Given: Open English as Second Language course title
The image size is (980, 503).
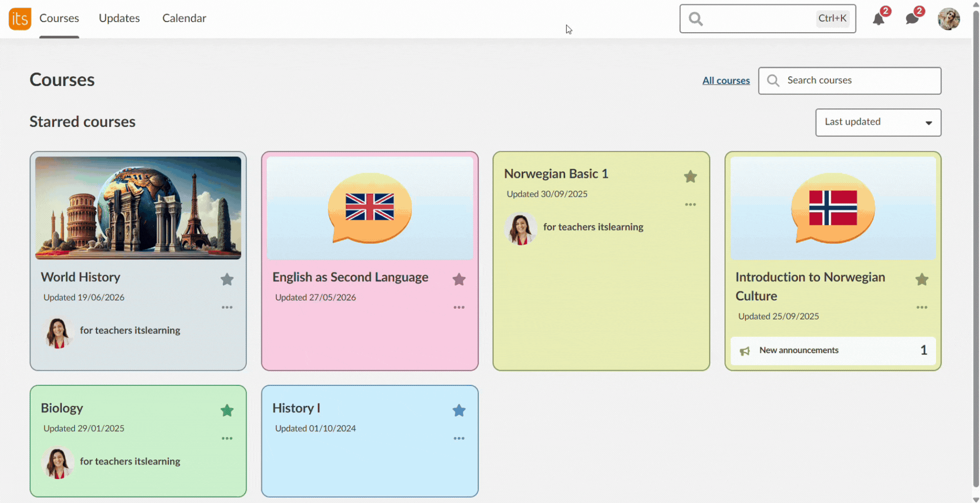Looking at the screenshot, I should click(x=351, y=277).
